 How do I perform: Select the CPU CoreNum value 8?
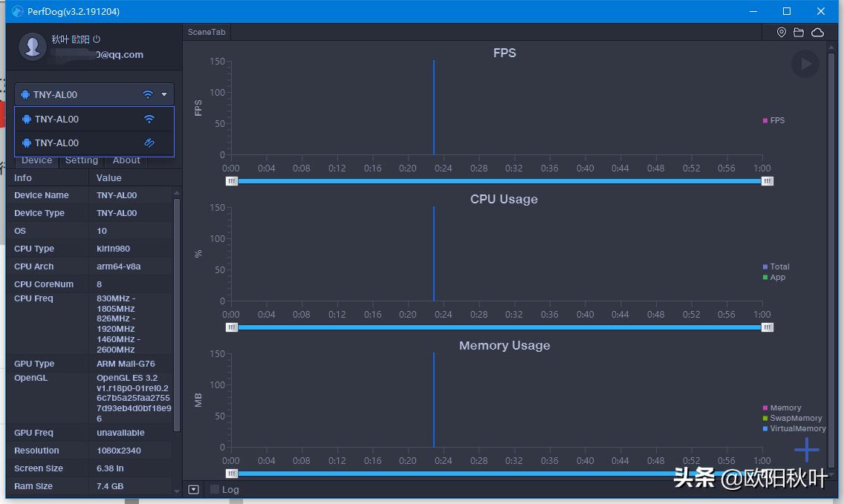tap(99, 284)
